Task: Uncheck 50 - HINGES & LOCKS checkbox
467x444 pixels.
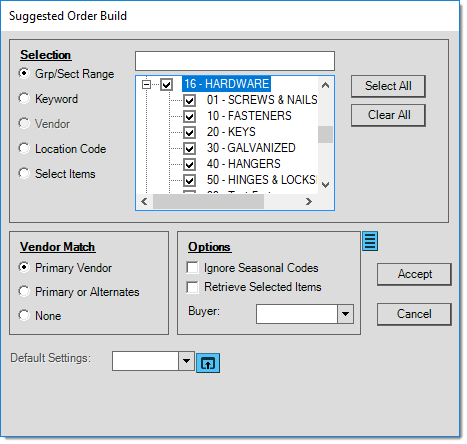Action: pos(189,180)
